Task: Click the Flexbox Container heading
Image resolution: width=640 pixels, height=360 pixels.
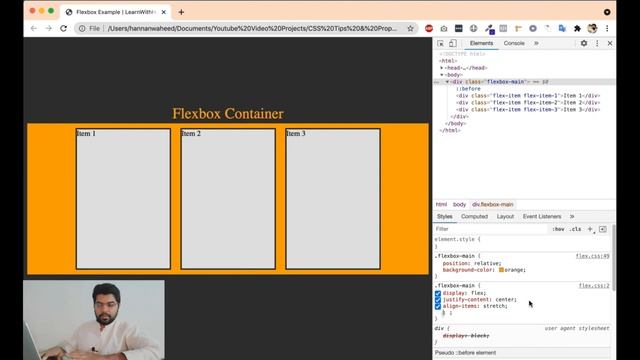Action: click(228, 114)
